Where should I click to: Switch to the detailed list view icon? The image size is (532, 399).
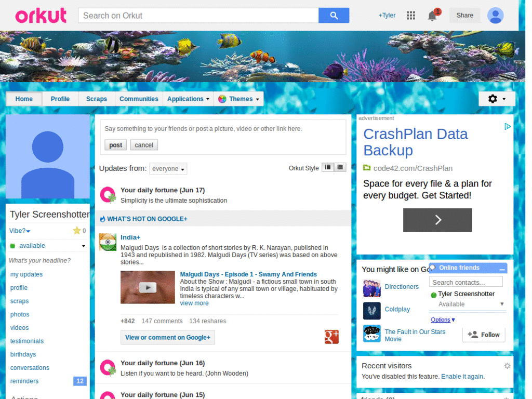pyautogui.click(x=340, y=167)
